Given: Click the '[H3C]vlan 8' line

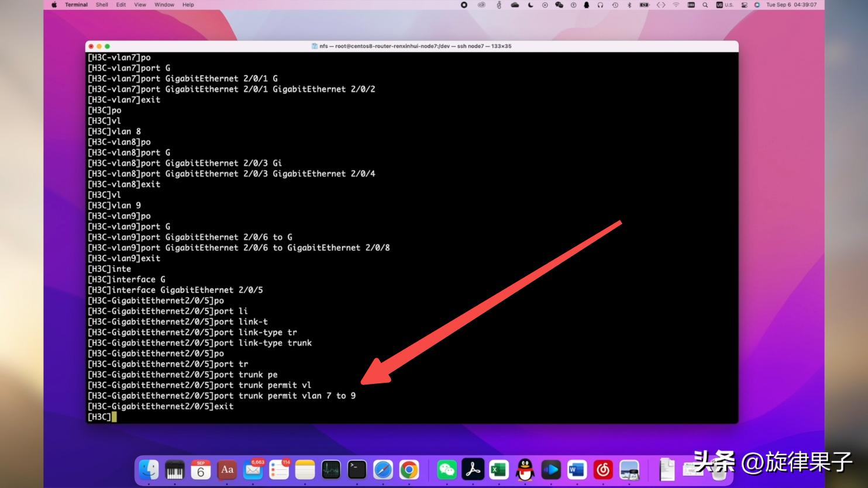Looking at the screenshot, I should click(x=114, y=131).
